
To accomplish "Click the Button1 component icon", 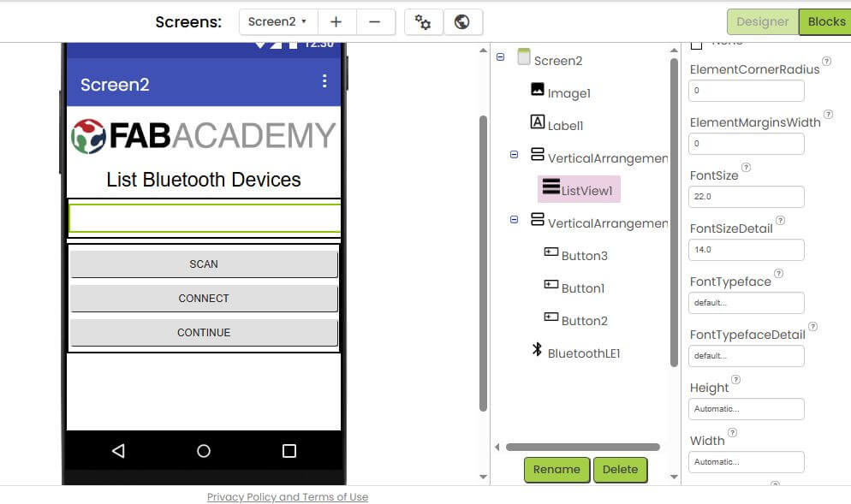I will click(550, 284).
